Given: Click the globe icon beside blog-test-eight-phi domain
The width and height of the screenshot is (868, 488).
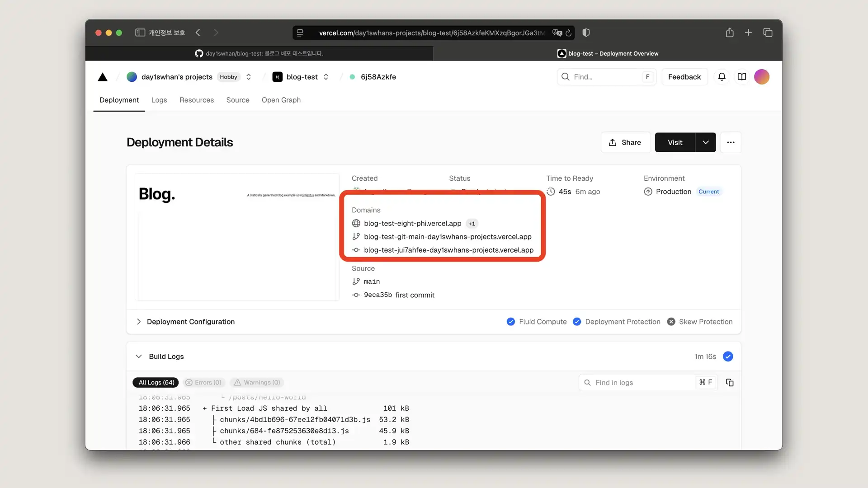Looking at the screenshot, I should [x=356, y=224].
